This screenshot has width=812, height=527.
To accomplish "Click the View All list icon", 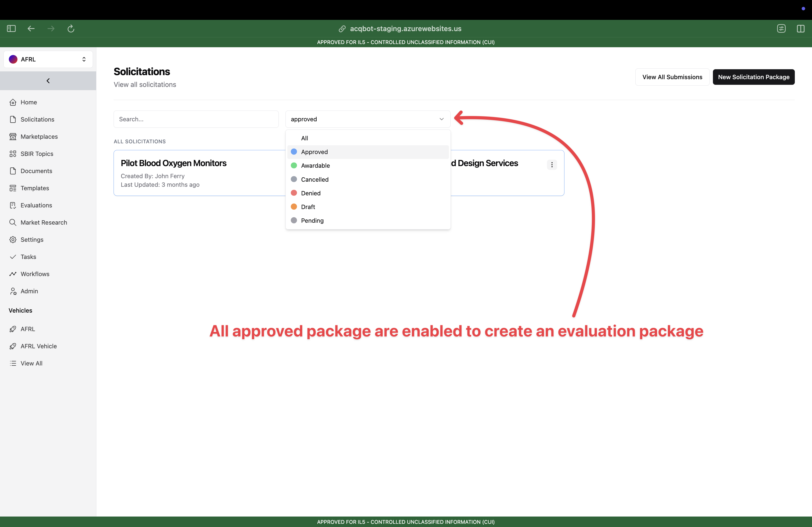I will click(x=13, y=363).
